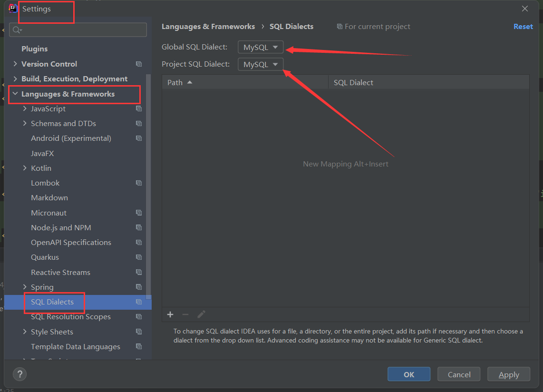Click project-level icon beside Version Control
This screenshot has width=543, height=392.
(x=139, y=64)
